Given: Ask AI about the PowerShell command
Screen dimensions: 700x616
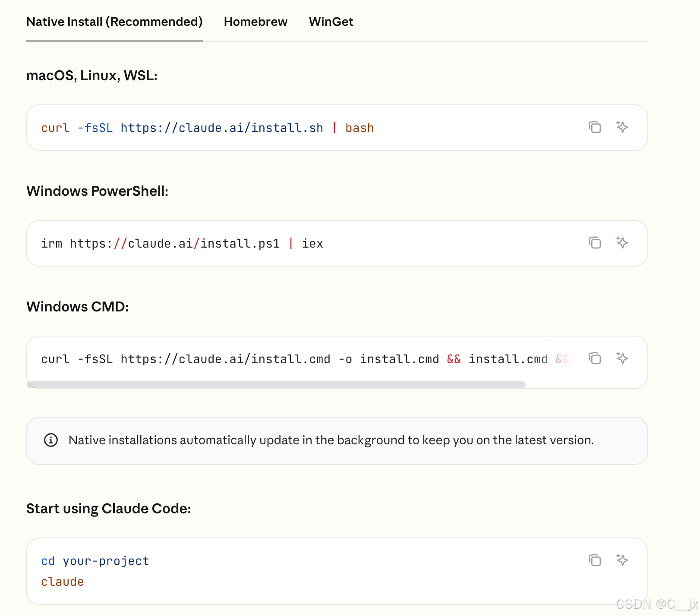Looking at the screenshot, I should point(622,242).
